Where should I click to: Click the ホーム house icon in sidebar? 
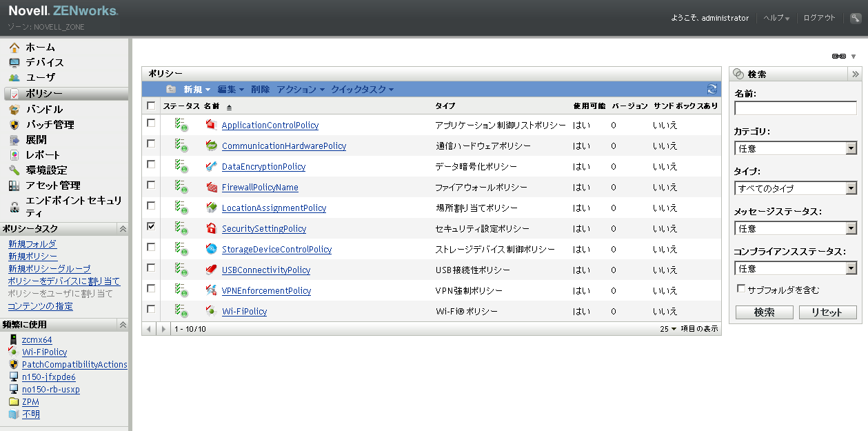[14, 48]
